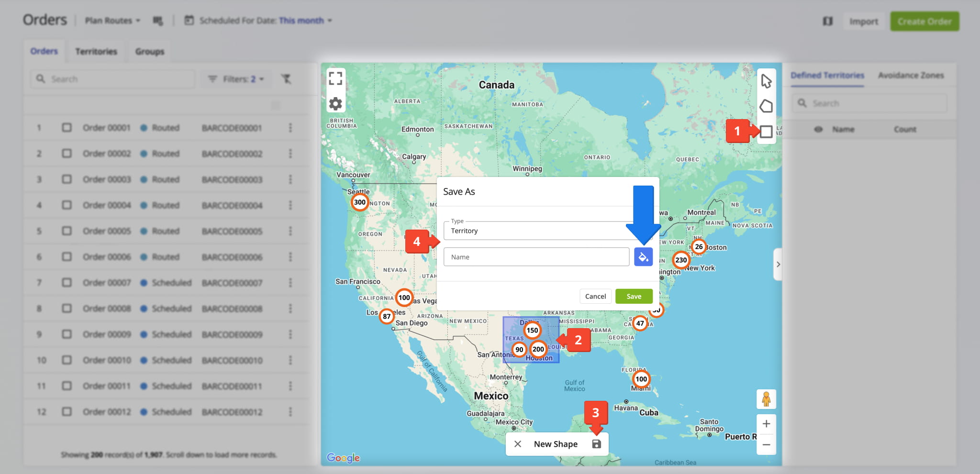Screen dimensions: 980x474
Task: Toggle fullscreen map view
Action: click(335, 78)
